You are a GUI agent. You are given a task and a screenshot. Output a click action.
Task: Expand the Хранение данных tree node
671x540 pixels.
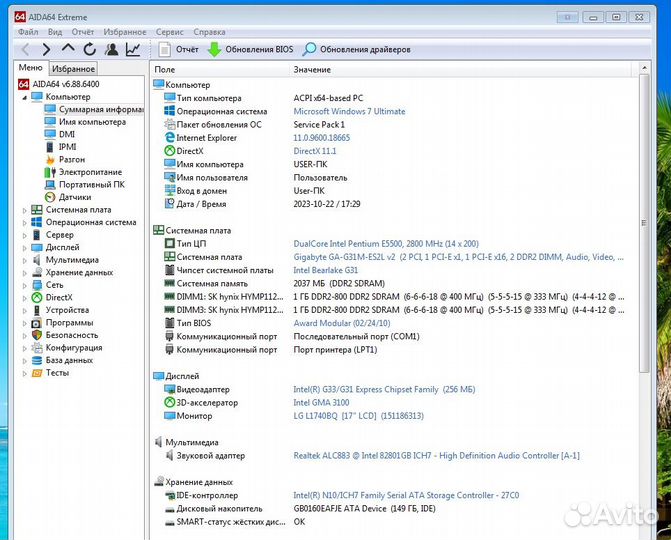[25, 272]
